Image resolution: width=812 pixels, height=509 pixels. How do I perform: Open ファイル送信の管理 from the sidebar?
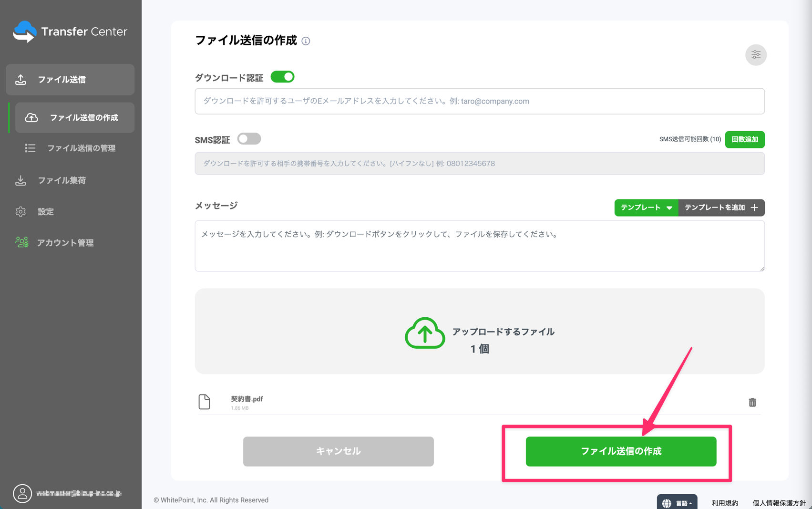pyautogui.click(x=82, y=148)
